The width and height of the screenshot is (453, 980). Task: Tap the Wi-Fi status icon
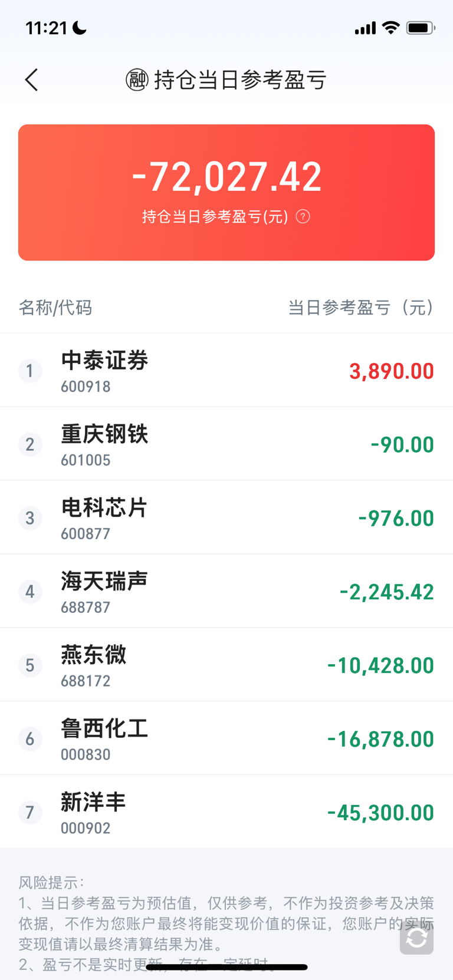(390, 28)
